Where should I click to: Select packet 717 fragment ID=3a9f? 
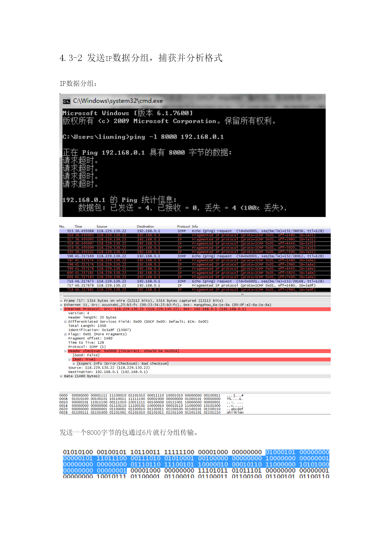click(x=195, y=286)
